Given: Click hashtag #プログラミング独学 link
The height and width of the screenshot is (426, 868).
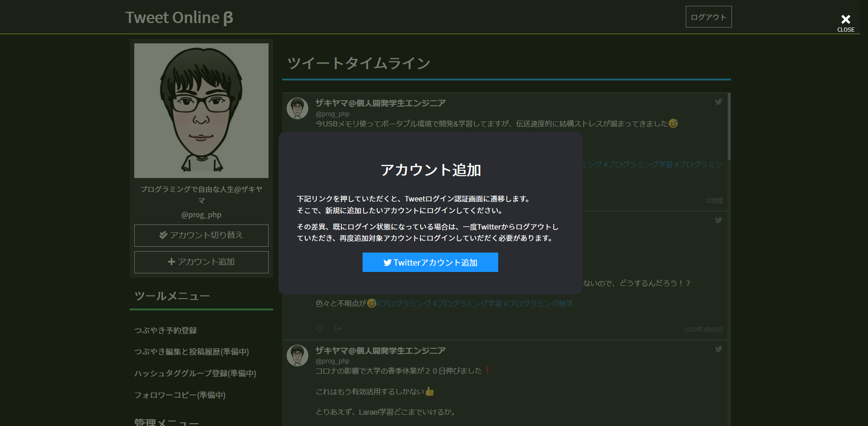Looking at the screenshot, I should click(538, 304).
